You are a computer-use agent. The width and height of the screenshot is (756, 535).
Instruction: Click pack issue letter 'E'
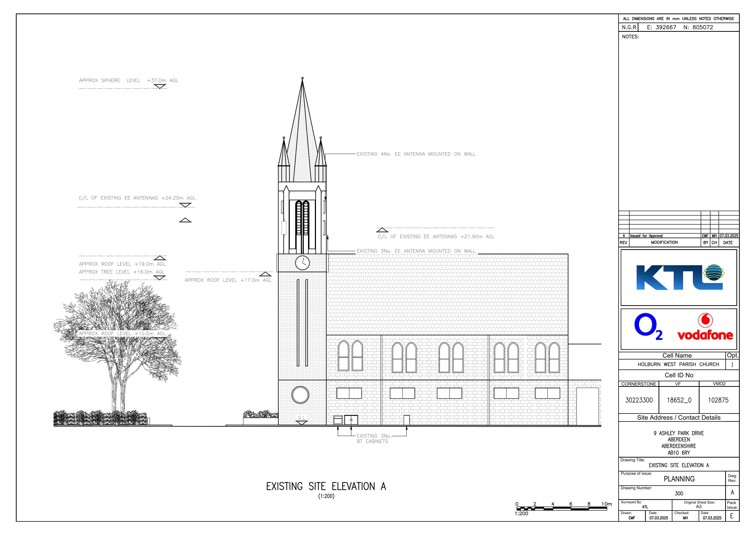pos(732,516)
